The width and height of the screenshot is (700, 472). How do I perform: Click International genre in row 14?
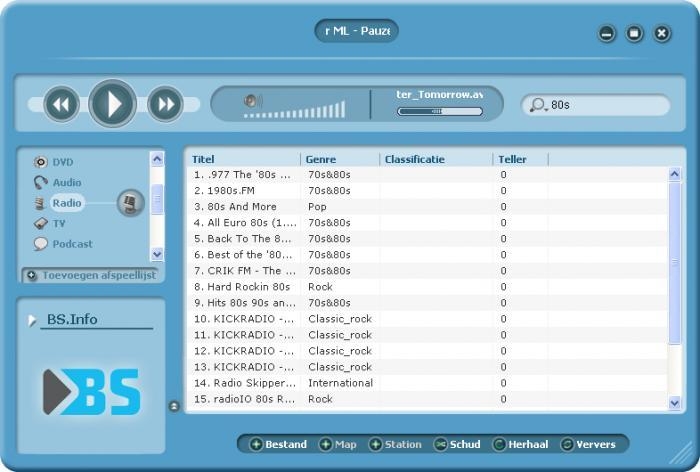pyautogui.click(x=340, y=383)
